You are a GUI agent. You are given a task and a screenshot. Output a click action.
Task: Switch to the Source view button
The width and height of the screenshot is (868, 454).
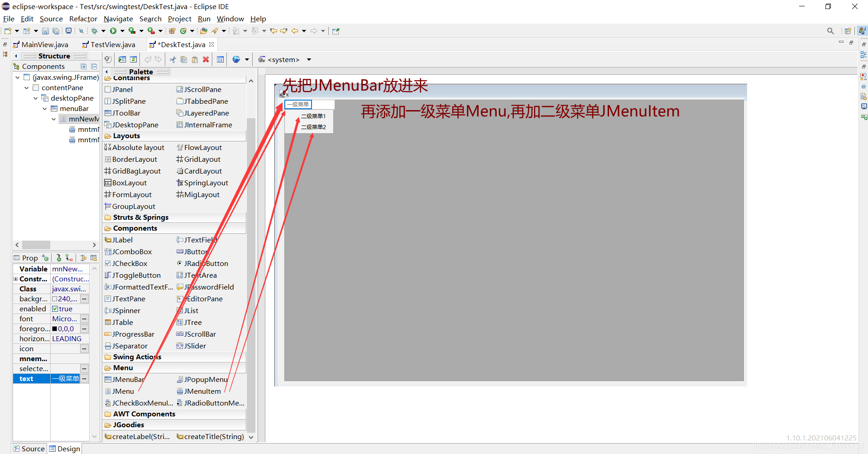[29, 448]
